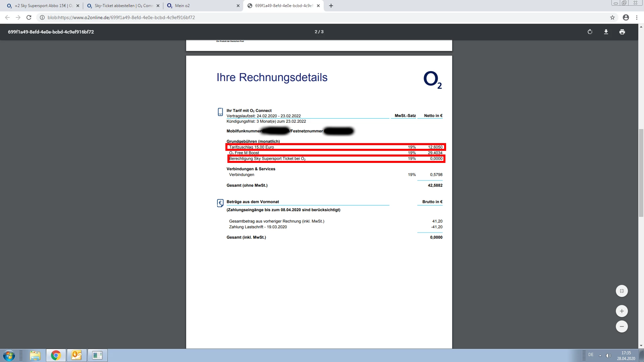Click the address bar URL
This screenshot has height=362, width=644.
coord(121,17)
